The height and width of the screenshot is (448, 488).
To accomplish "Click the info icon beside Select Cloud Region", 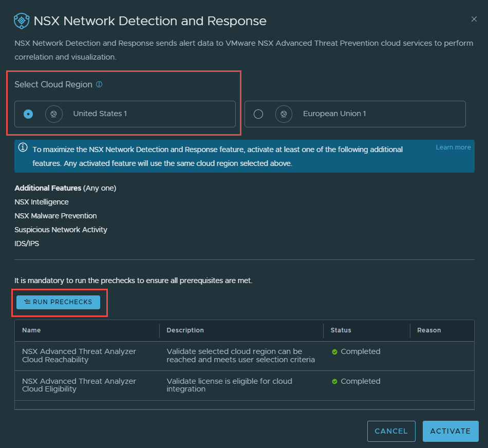I will click(x=99, y=84).
